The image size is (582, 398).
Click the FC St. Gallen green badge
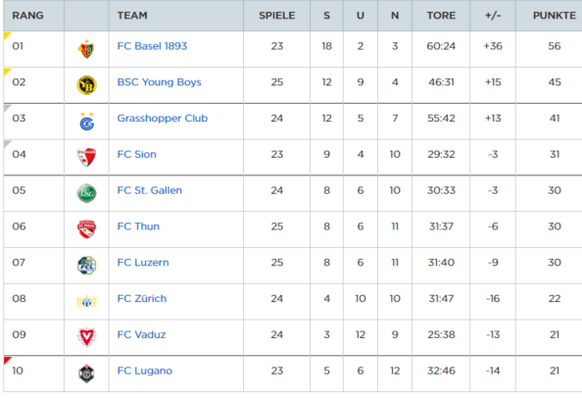86,193
